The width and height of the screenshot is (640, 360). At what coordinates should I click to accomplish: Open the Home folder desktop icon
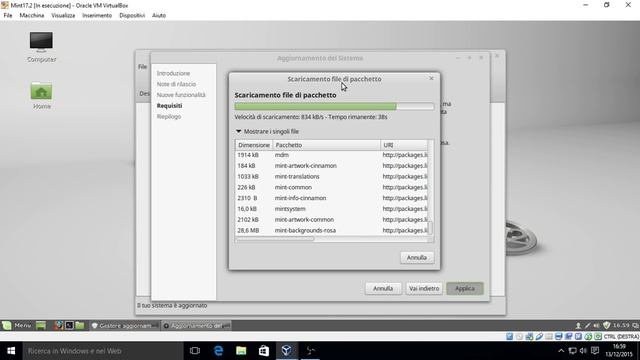41,95
